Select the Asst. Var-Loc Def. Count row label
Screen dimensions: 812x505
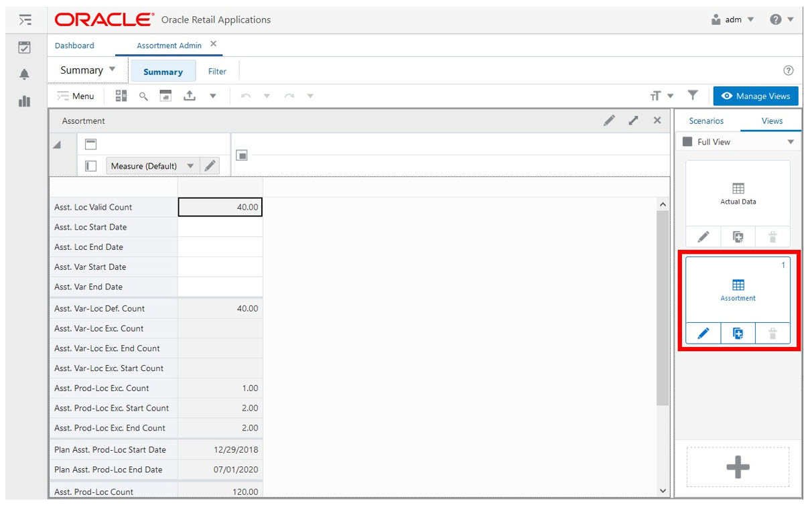(113, 309)
